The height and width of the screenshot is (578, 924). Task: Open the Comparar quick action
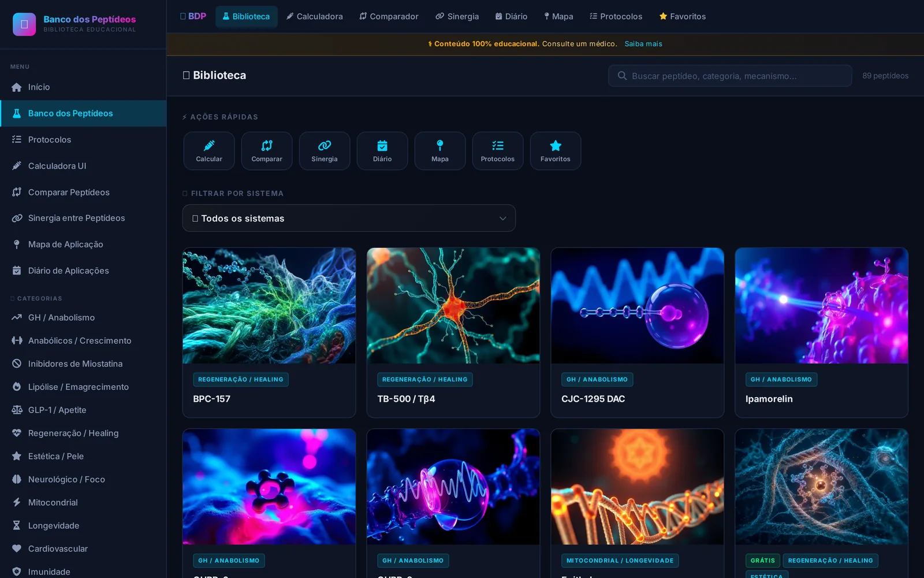tap(267, 151)
